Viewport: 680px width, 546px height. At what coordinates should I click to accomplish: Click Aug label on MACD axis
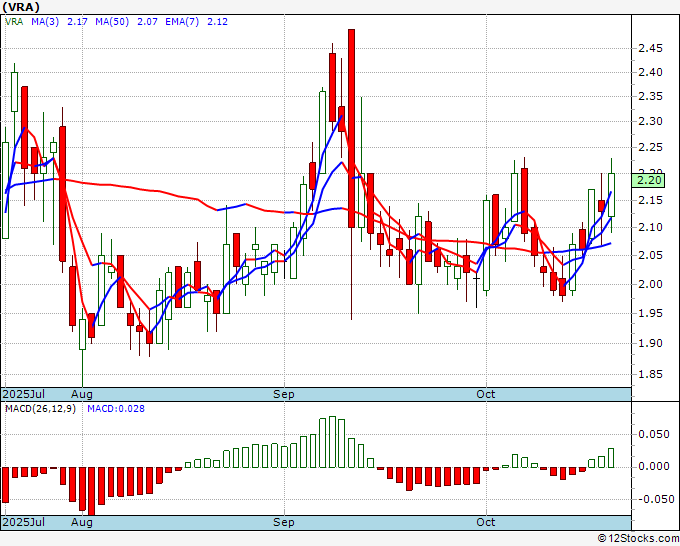pyautogui.click(x=82, y=522)
